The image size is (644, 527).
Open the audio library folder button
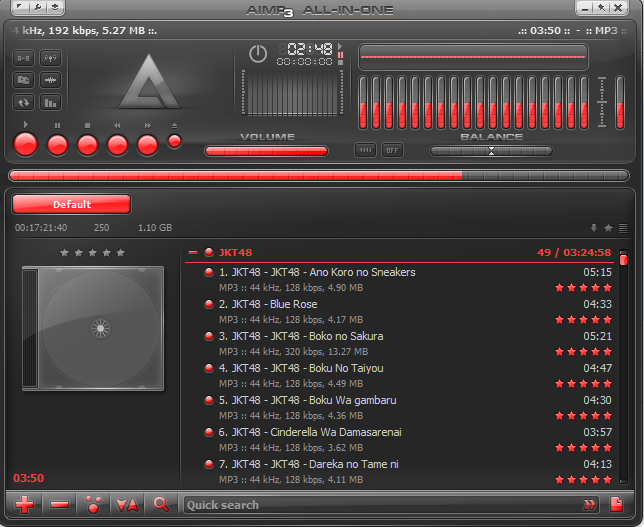[23, 80]
